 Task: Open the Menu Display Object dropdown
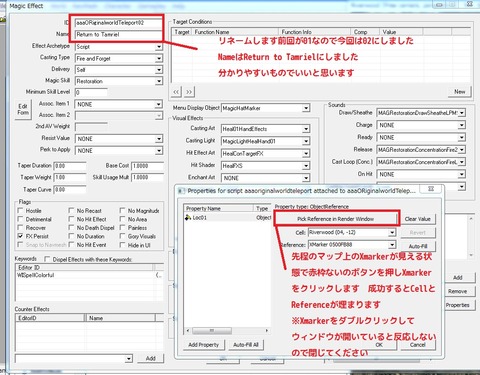point(306,108)
